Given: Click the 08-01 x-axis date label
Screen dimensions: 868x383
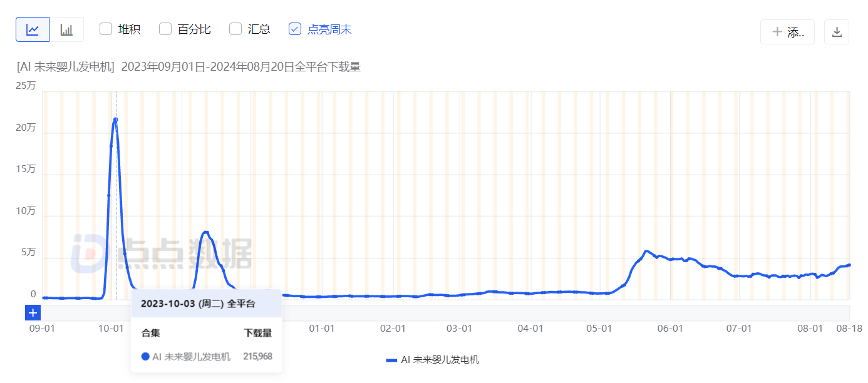Looking at the screenshot, I should [x=809, y=329].
